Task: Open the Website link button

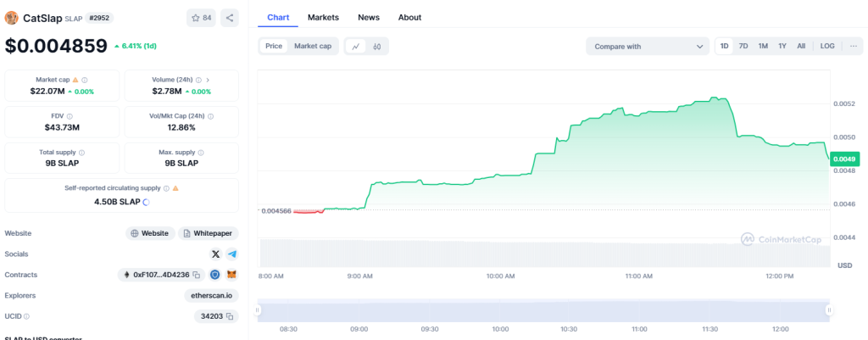Action: 151,233
